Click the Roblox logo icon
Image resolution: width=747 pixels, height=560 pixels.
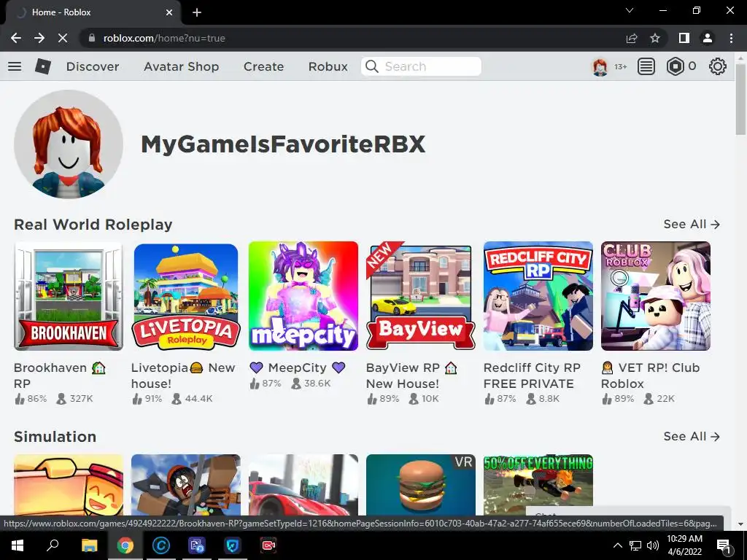43,66
